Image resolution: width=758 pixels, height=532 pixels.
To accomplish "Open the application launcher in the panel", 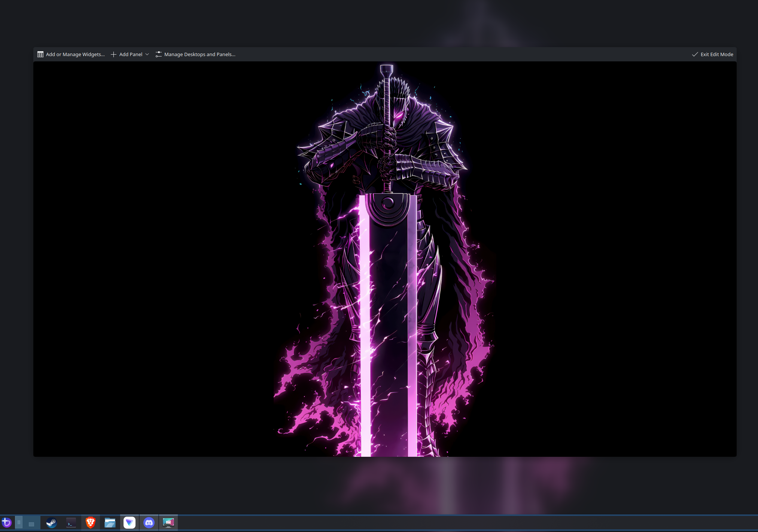I will pos(7,522).
